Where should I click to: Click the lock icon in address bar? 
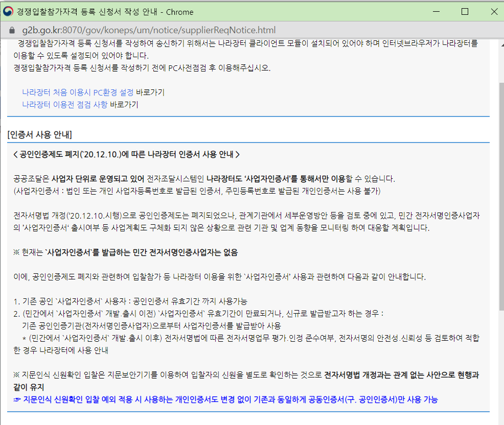pos(12,30)
